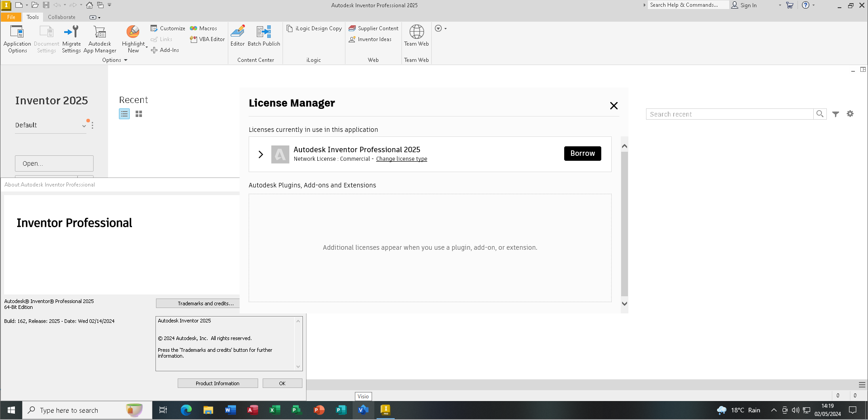
Task: Open the VBA Editor
Action: [208, 39]
